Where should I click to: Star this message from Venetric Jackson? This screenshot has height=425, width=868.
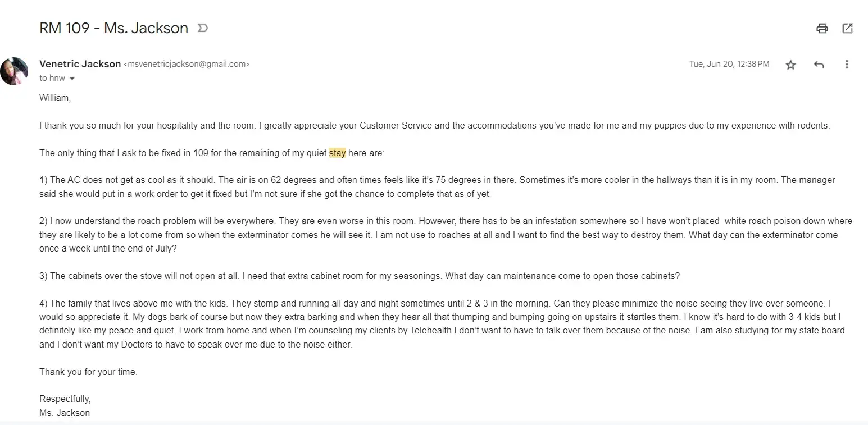tap(790, 65)
